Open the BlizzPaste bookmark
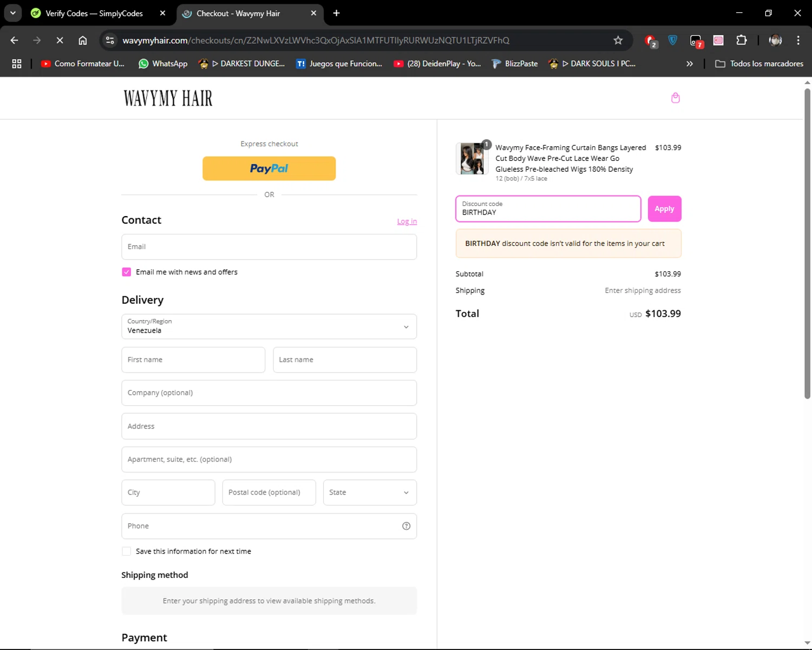Viewport: 812px width, 650px height. click(514, 63)
